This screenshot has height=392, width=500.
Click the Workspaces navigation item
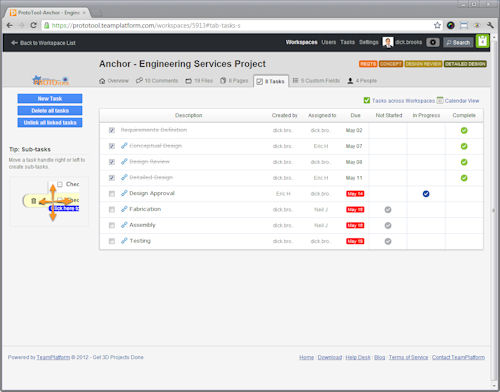click(x=301, y=42)
